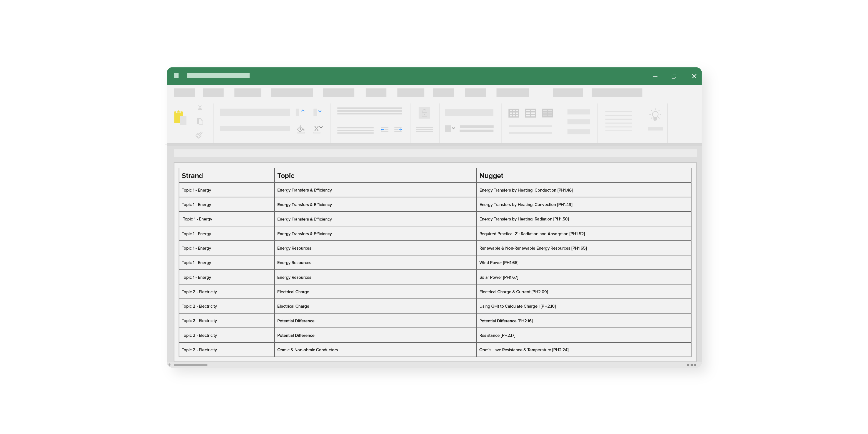This screenshot has height=434, width=868.
Task: Select 'Electrical Charge & Current [PH2.09]' cell
Action: (x=584, y=292)
